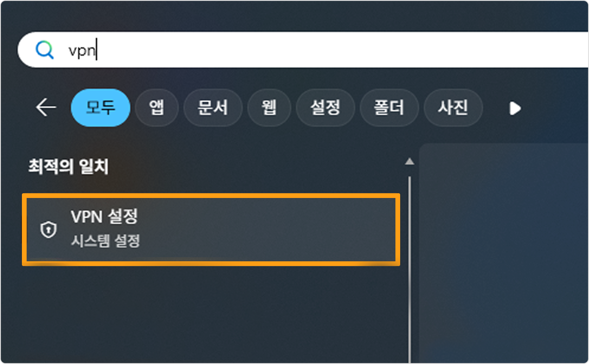
Task: Show only 폴더 results
Action: coord(389,108)
